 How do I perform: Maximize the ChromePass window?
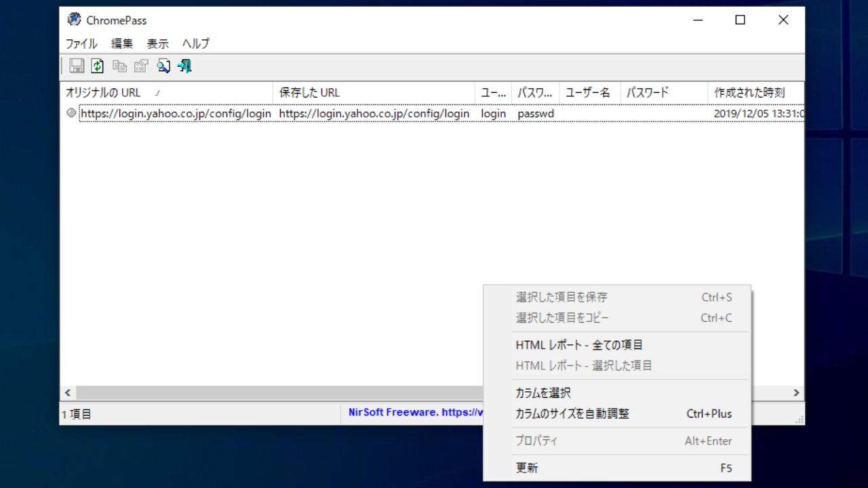pos(740,20)
